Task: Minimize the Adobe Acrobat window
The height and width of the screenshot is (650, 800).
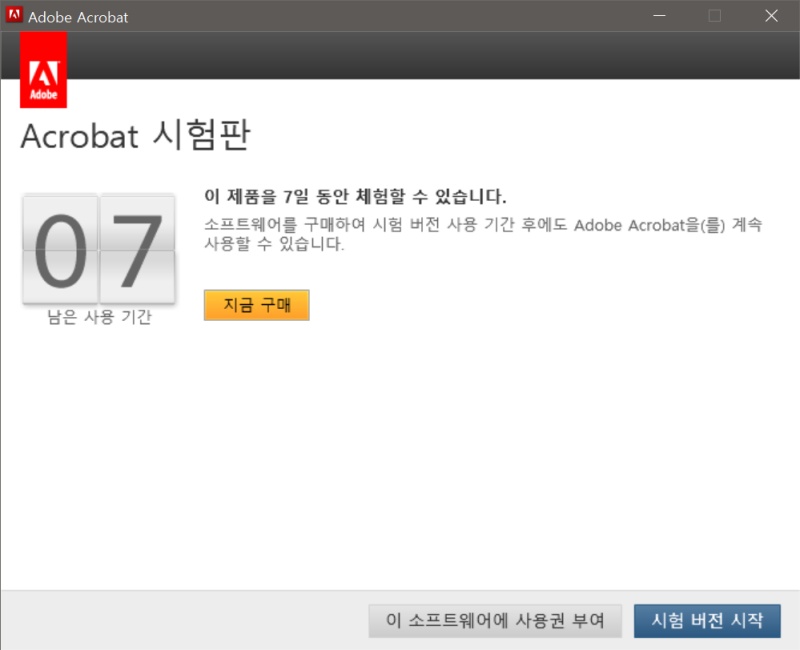Action: click(x=660, y=16)
